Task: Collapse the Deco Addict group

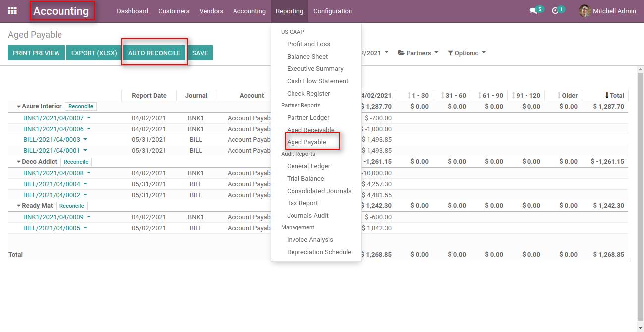Action: pyautogui.click(x=19, y=162)
